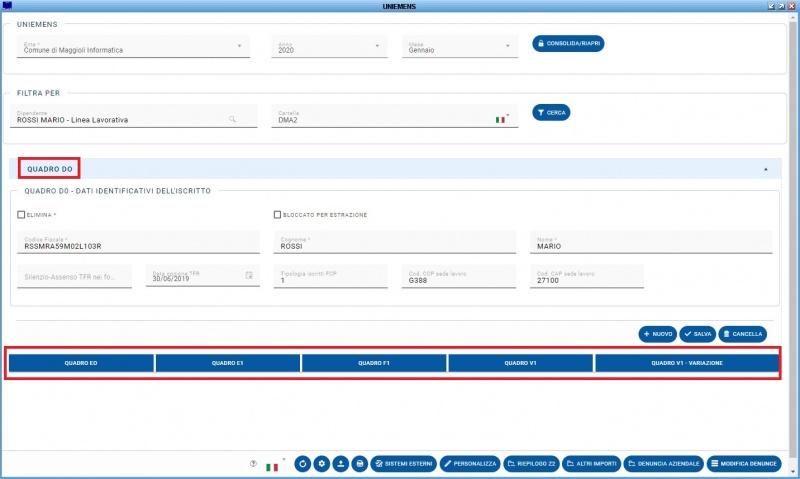Screen dimensions: 800x479
Task: Enable the Elimina checkbox
Action: coord(21,214)
